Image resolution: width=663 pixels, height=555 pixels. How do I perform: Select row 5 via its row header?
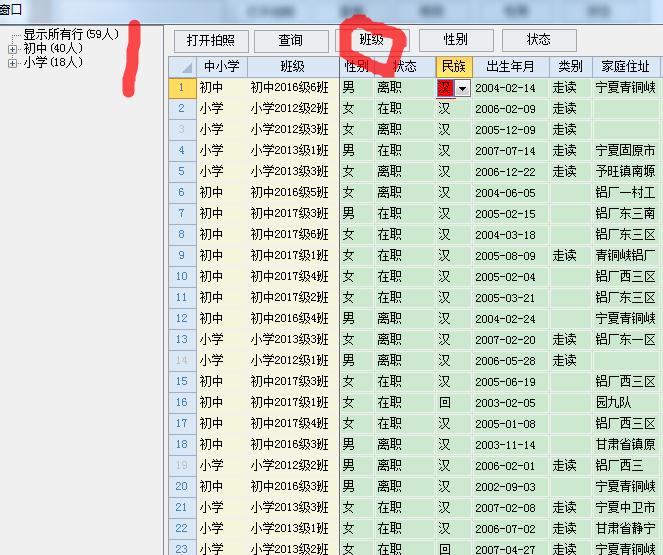coord(181,172)
